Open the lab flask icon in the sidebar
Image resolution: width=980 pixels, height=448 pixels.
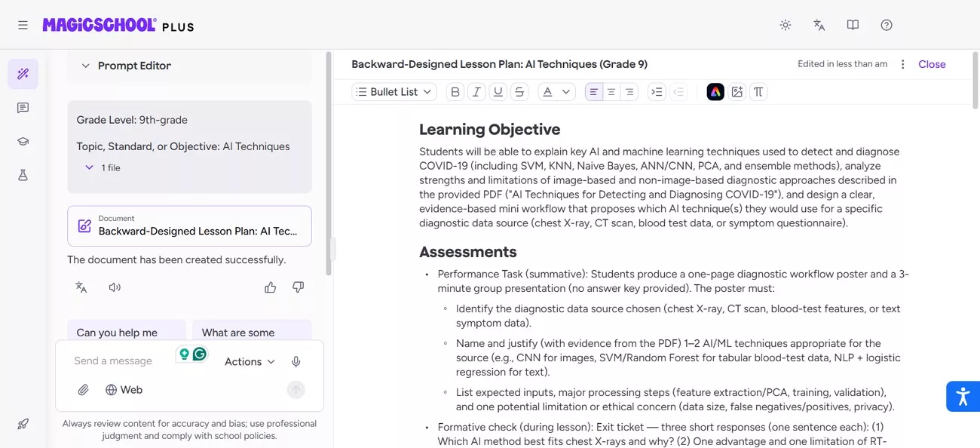(x=23, y=174)
